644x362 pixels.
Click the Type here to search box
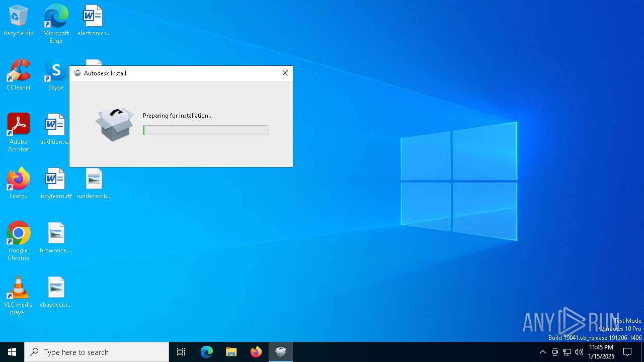point(97,352)
